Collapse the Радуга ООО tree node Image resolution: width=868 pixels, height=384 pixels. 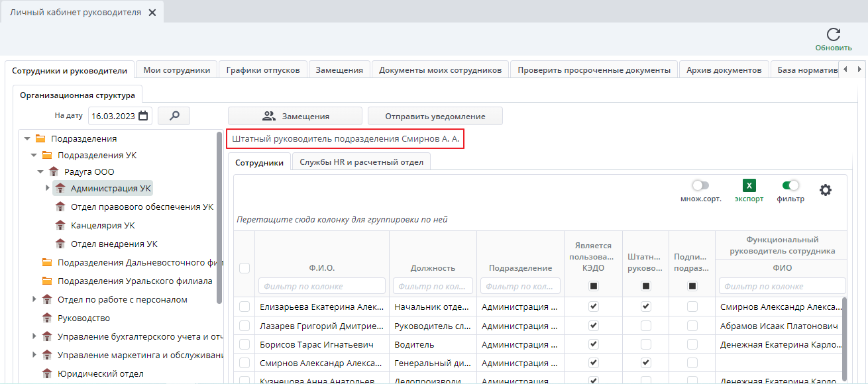[x=40, y=171]
